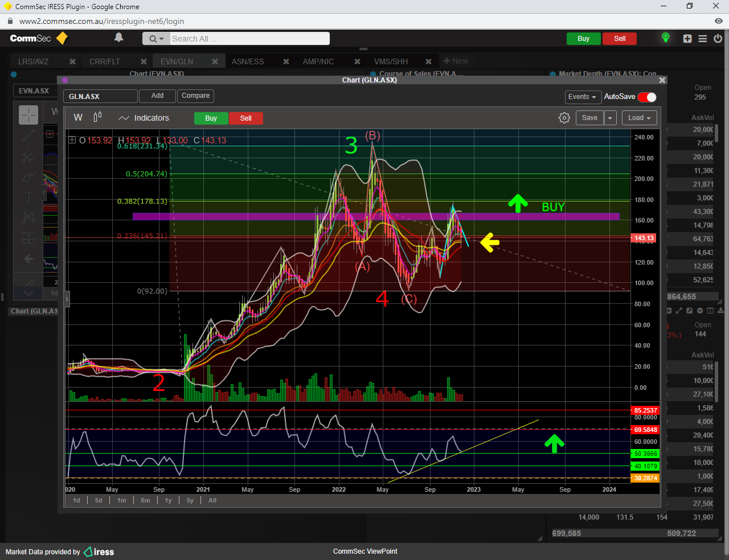Click the notifications bell icon
This screenshot has width=729, height=560.
tap(118, 38)
